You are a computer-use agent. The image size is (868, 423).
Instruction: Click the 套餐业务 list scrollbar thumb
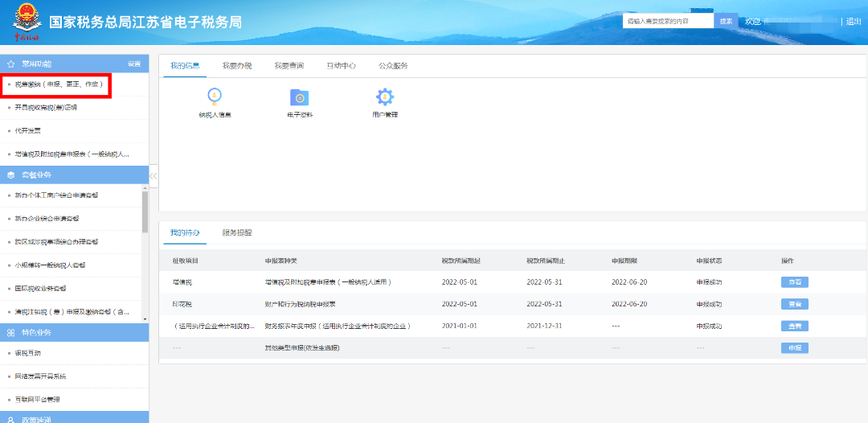click(145, 211)
